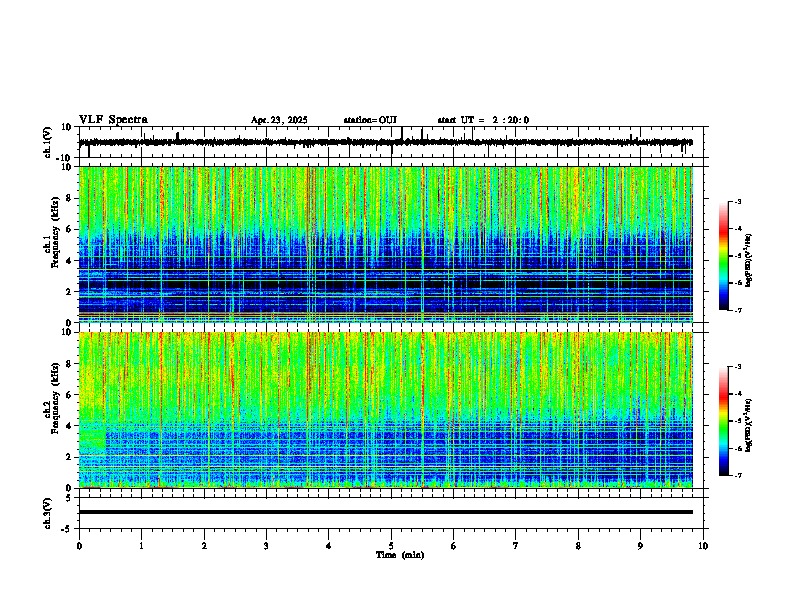Select the date text "Apr. 23, 2025"

tap(279, 120)
